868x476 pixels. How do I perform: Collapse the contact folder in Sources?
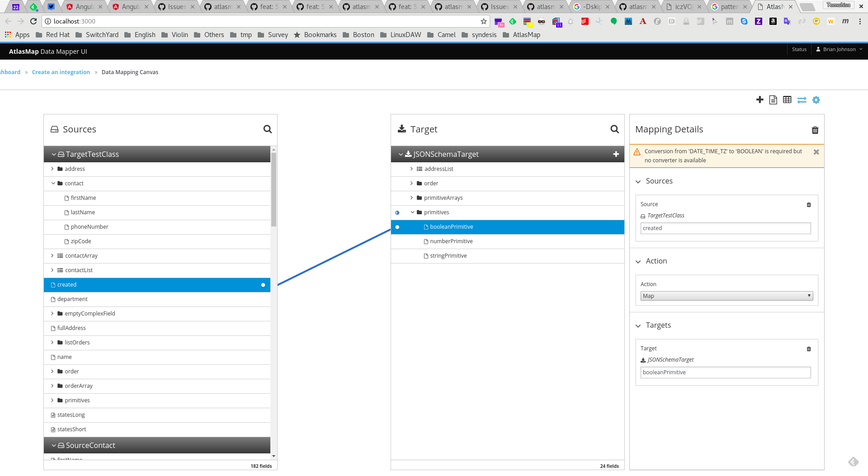point(53,184)
